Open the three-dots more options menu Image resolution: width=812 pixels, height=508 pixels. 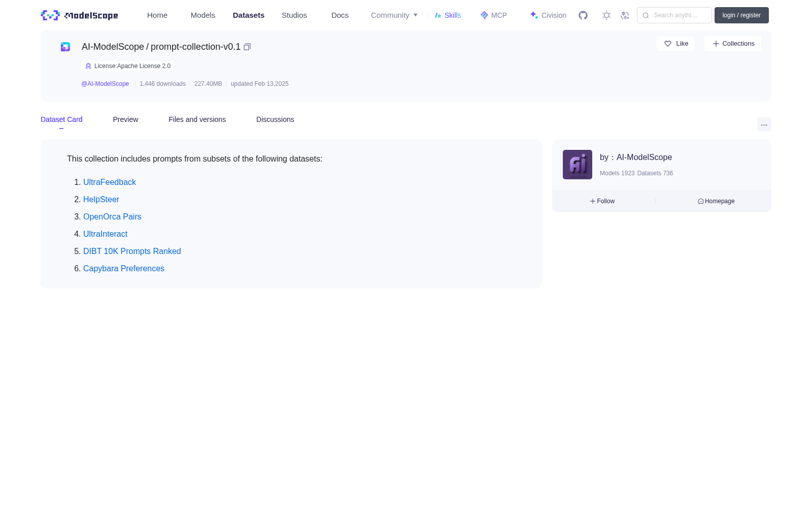click(764, 124)
